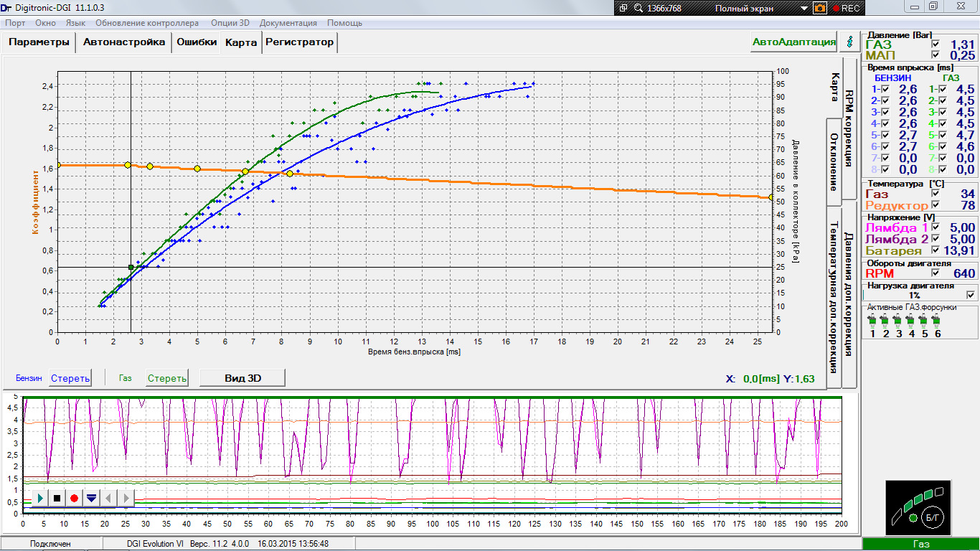Click the magnifier icon in recorder bar
Viewport: 980px width, 551px height.
point(637,8)
